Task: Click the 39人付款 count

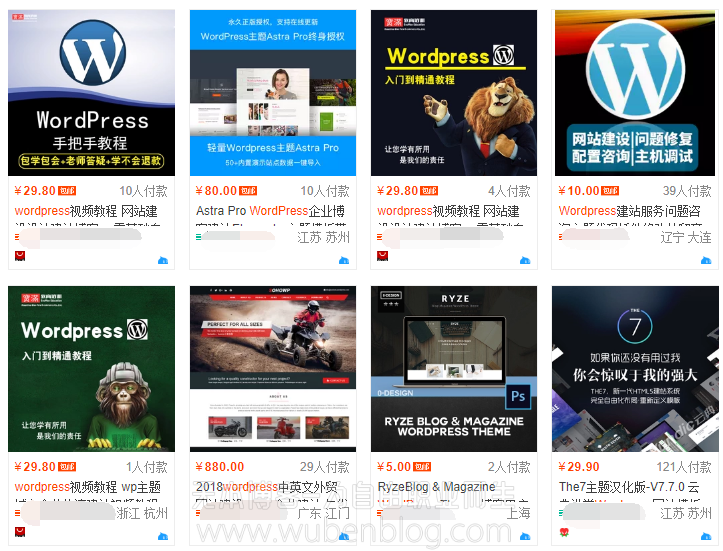Action: point(687,191)
